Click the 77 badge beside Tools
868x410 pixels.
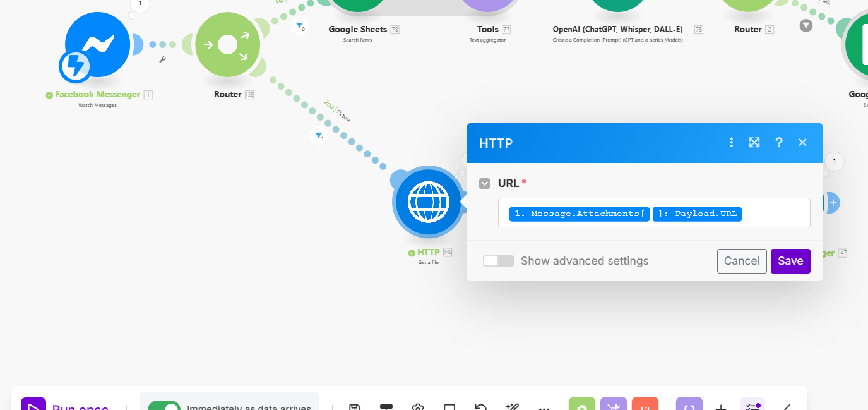click(x=506, y=30)
